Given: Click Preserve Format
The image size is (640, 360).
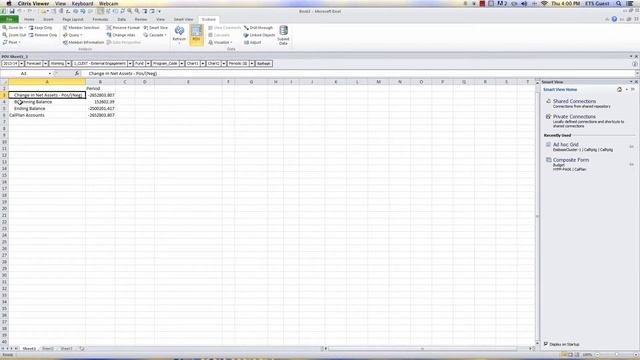Looking at the screenshot, I should tap(123, 28).
